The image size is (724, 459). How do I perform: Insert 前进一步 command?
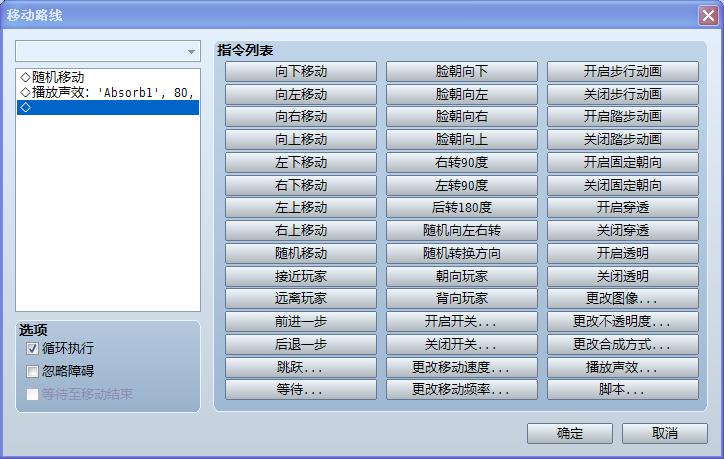tap(301, 321)
